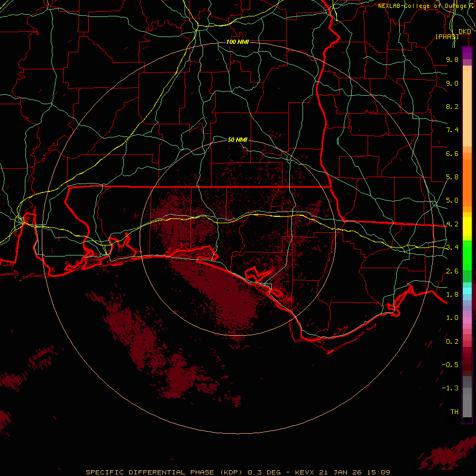This screenshot has height=476, width=476.
Task: Click the 1.8 value on the scale
Action: click(452, 295)
